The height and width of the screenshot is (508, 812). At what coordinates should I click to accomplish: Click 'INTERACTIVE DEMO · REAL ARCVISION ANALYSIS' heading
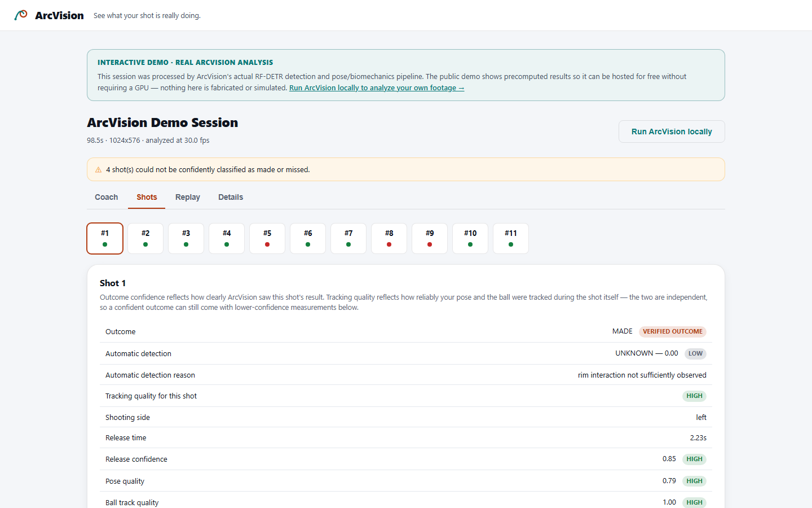coord(185,63)
